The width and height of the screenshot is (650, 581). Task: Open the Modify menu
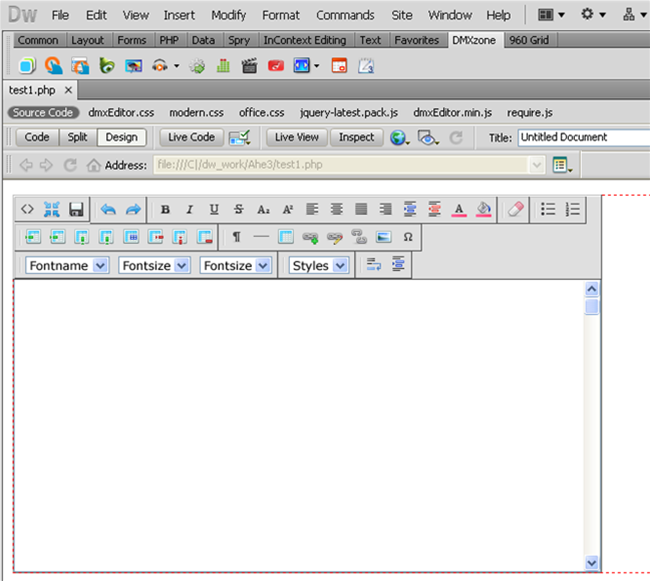tap(228, 15)
